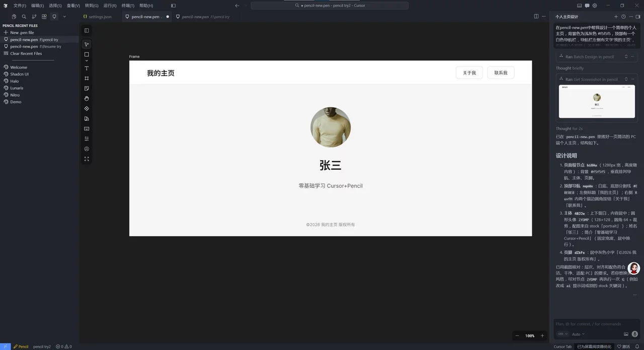This screenshot has height=350, width=644.
Task: Increase zoom using the plus control
Action: pyautogui.click(x=542, y=335)
